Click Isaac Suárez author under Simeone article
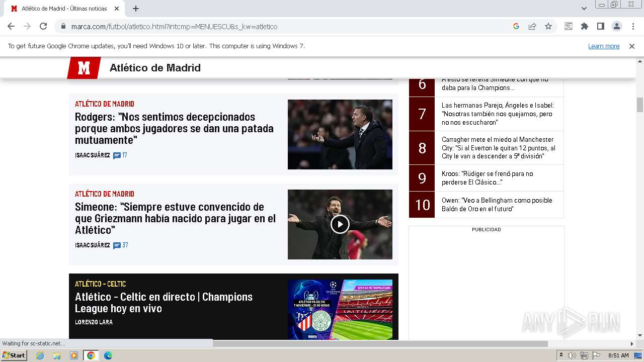Image resolution: width=644 pixels, height=362 pixels. point(93,245)
